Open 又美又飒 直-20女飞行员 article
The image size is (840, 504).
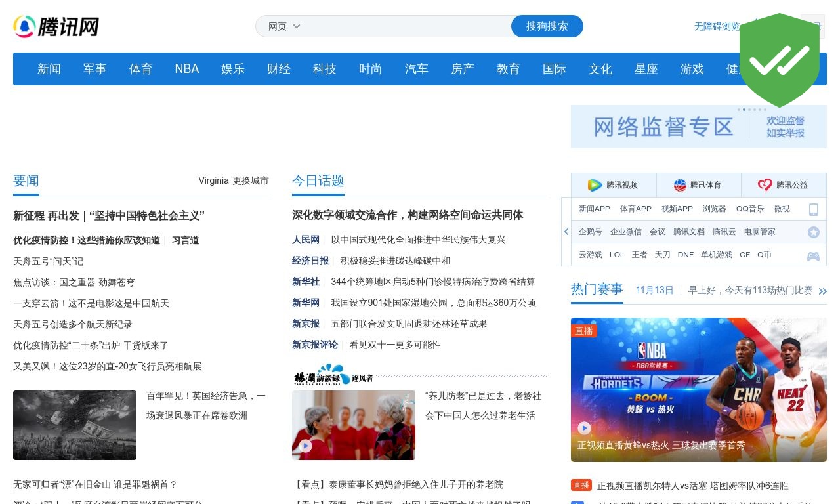[x=108, y=366]
